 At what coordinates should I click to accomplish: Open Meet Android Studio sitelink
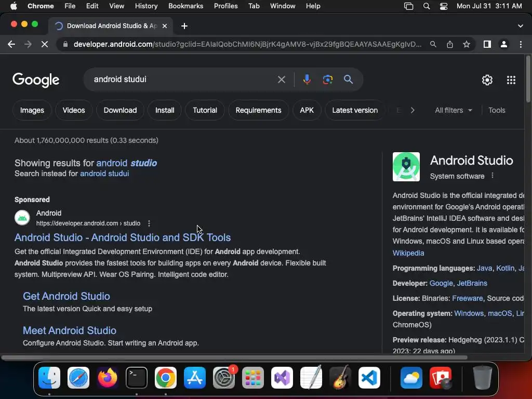coord(70,330)
